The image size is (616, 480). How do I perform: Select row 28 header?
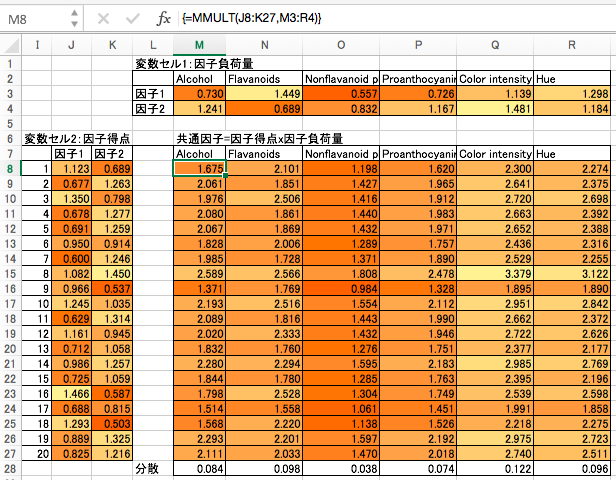[x=10, y=469]
